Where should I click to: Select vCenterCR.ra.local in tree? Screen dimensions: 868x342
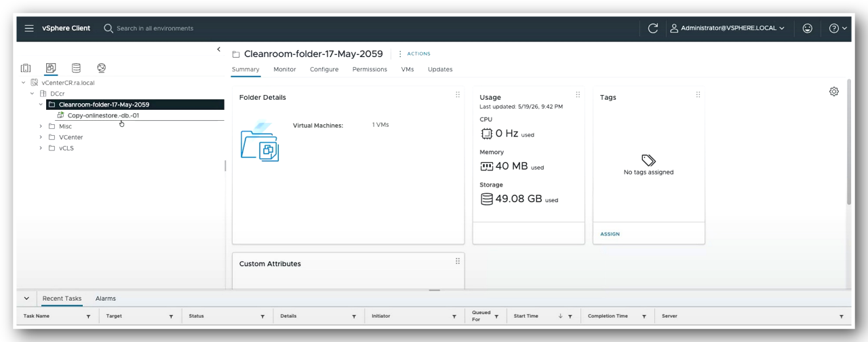68,83
